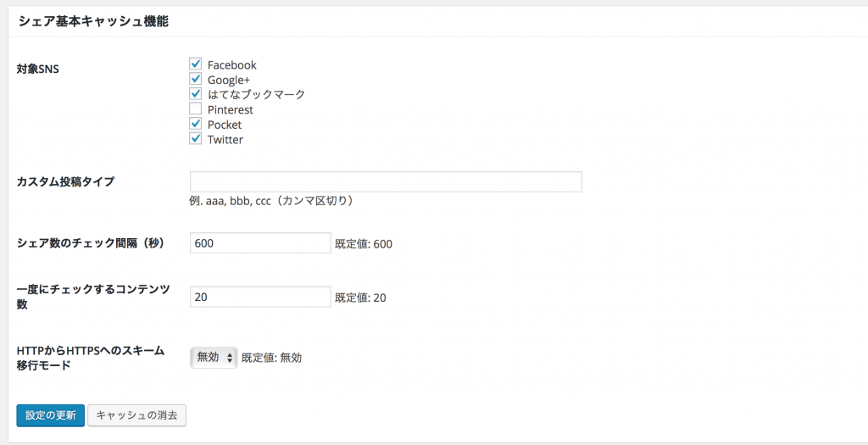Click the Pocket label text
This screenshot has width=868, height=445.
tap(225, 125)
